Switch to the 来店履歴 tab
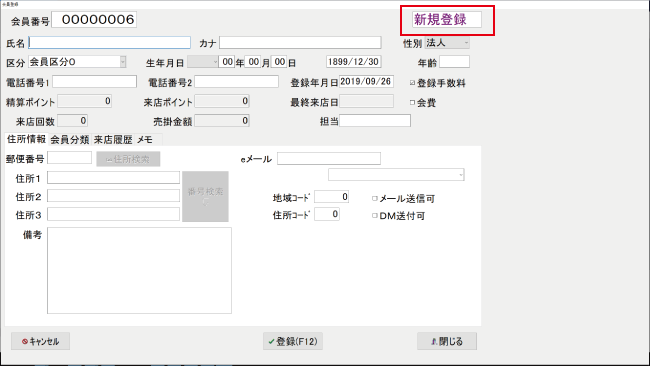This screenshot has height=366, width=650. pyautogui.click(x=113, y=140)
